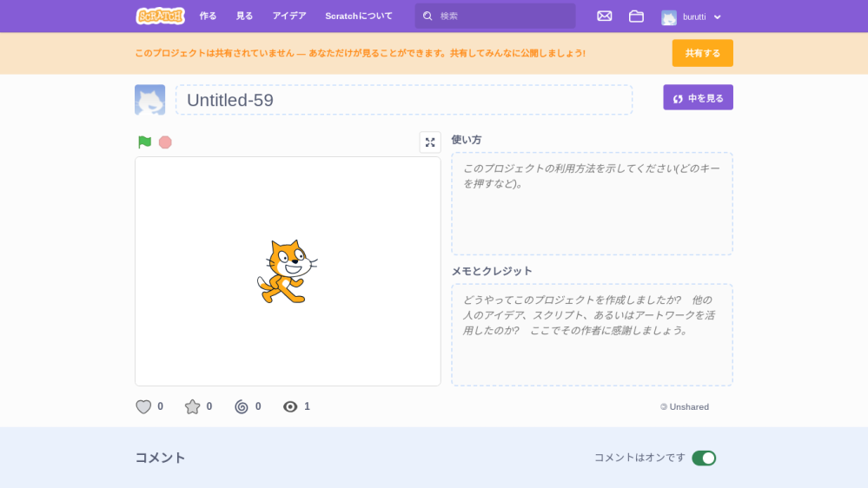The height and width of the screenshot is (488, 868).
Task: Click the green flag to run project
Action: pos(144,142)
